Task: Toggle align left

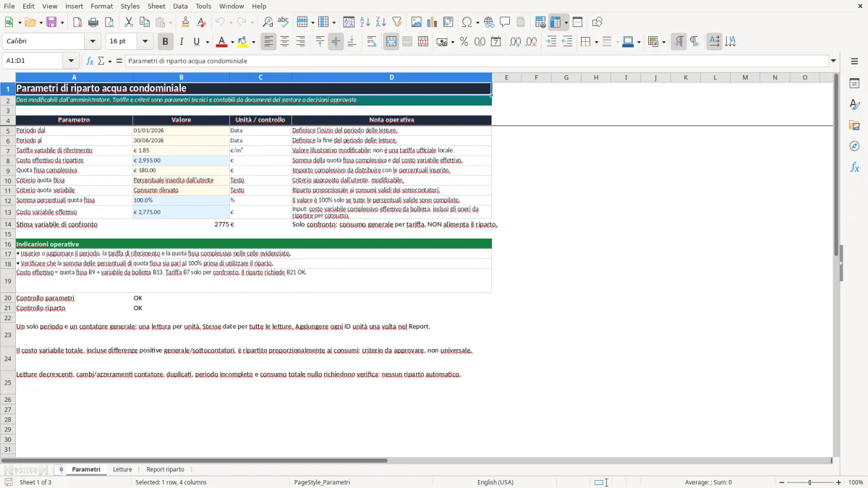Action: point(269,42)
